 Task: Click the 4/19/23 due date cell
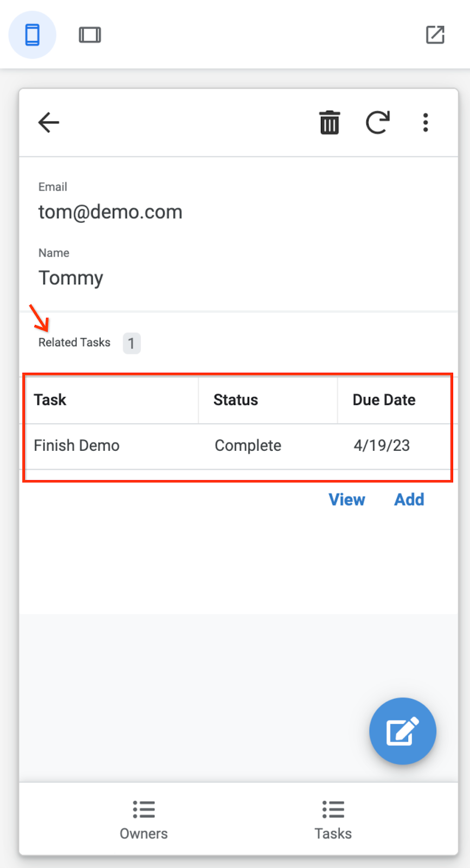tap(382, 446)
